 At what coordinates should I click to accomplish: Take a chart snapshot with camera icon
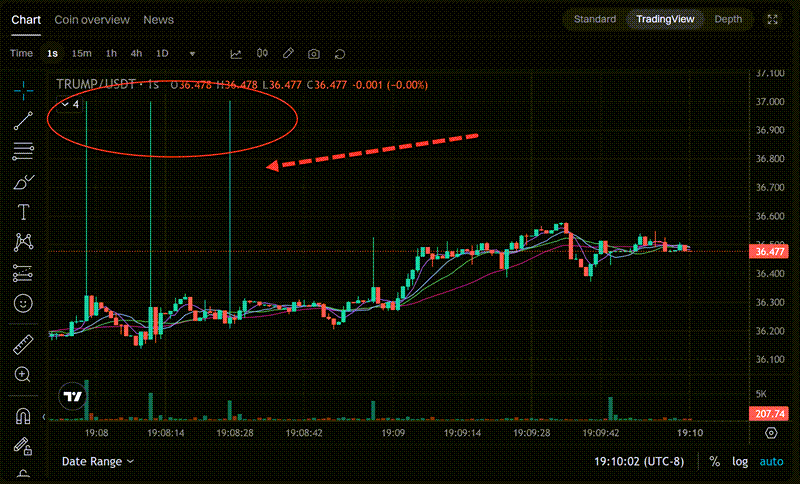(314, 53)
